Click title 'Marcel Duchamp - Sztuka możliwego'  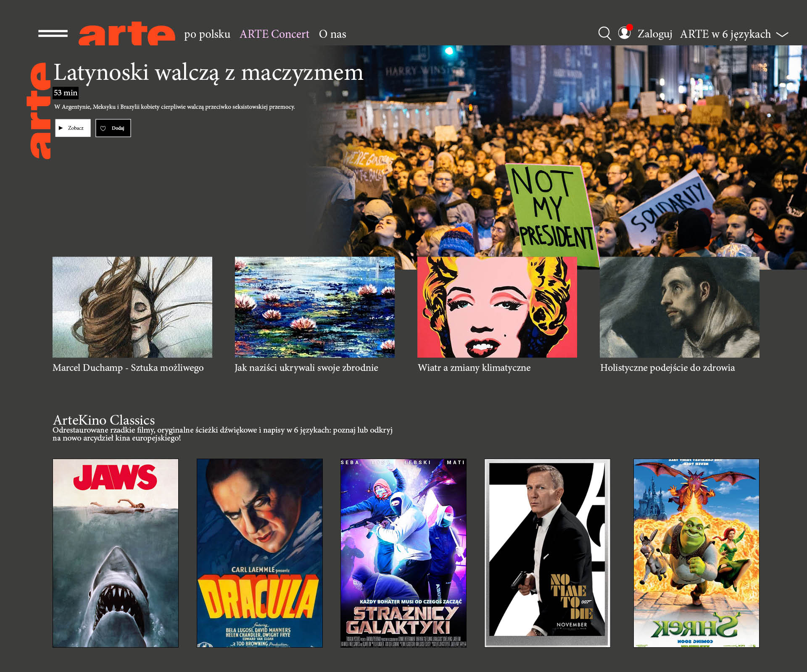point(128,368)
